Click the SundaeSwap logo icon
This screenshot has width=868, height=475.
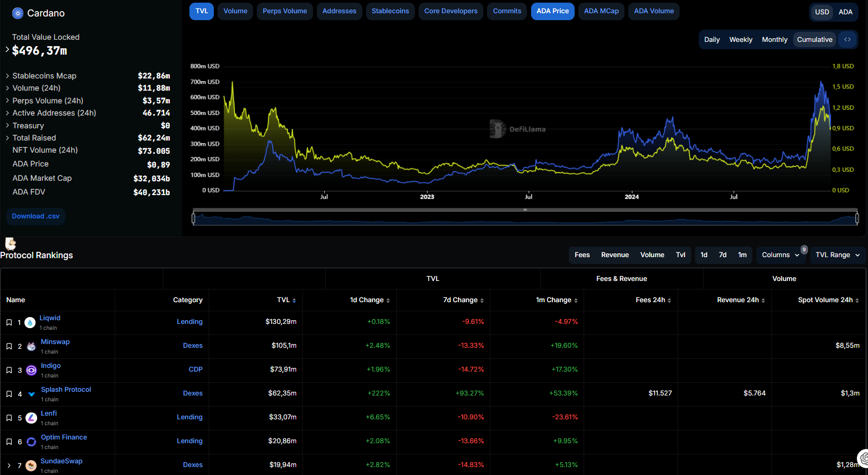(31, 465)
